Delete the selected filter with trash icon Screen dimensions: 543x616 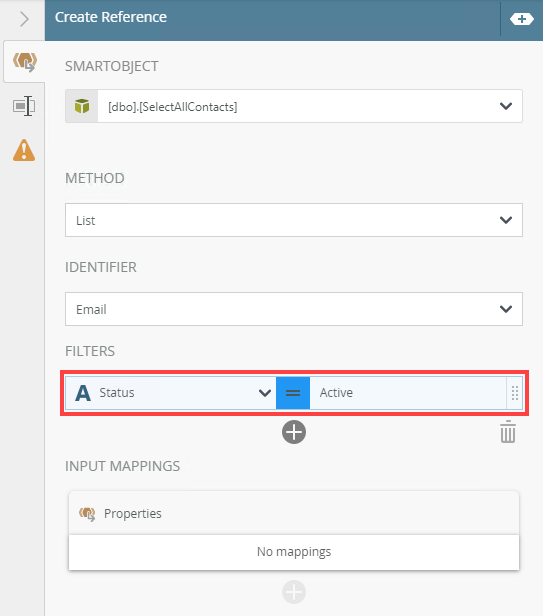(508, 432)
